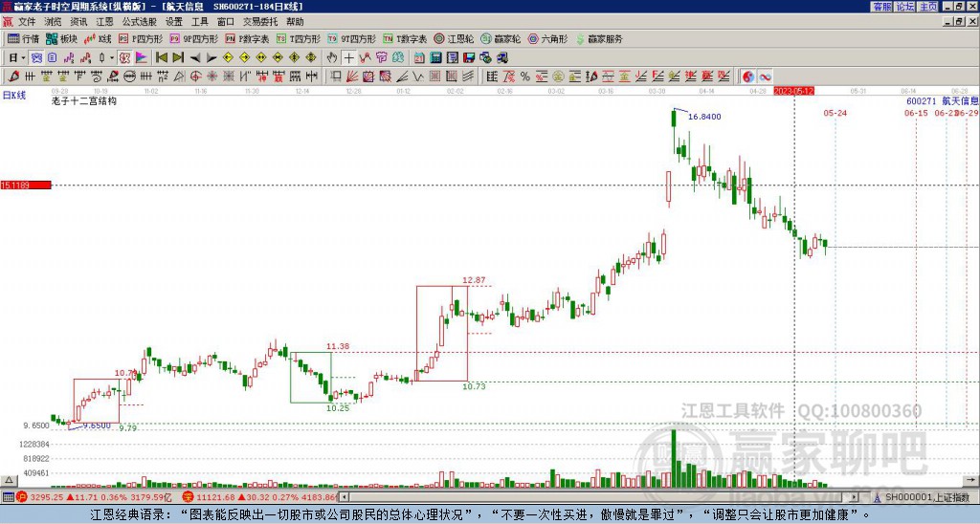This screenshot has height=524, width=980.
Task: Click the 主页 homepage button
Action: 928,7
